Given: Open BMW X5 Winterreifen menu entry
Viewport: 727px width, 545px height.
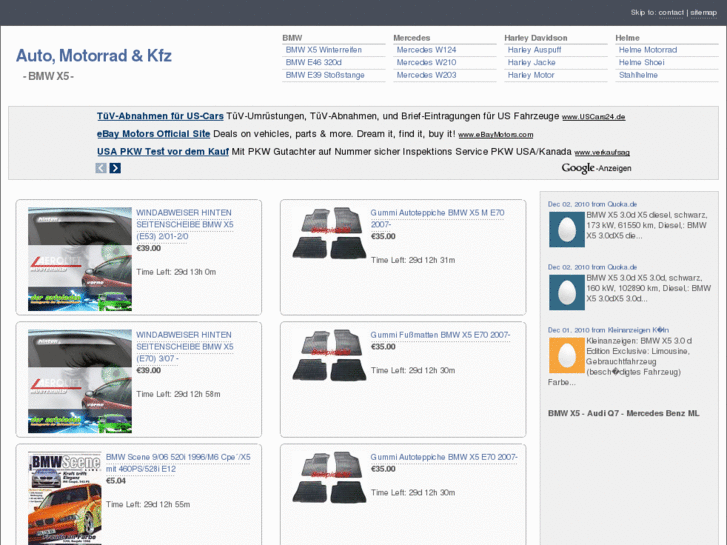Looking at the screenshot, I should tap(324, 50).
